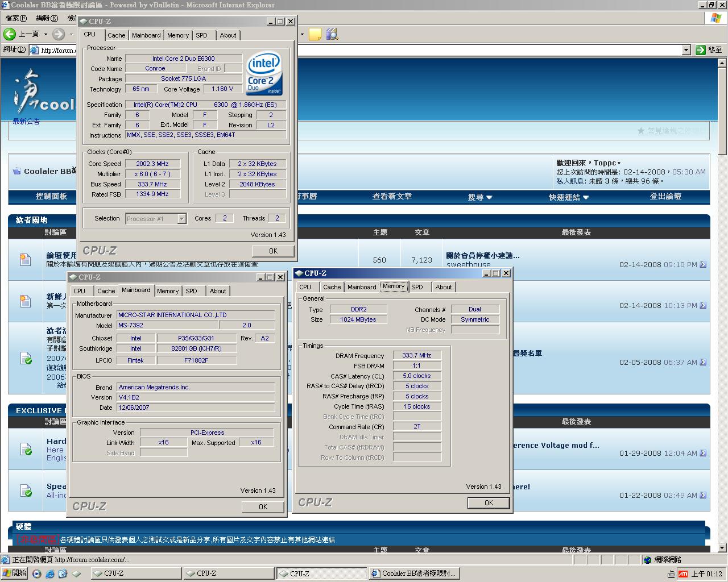
Task: Click the IE vertical scrollbar down arrow
Action: pyautogui.click(x=722, y=548)
